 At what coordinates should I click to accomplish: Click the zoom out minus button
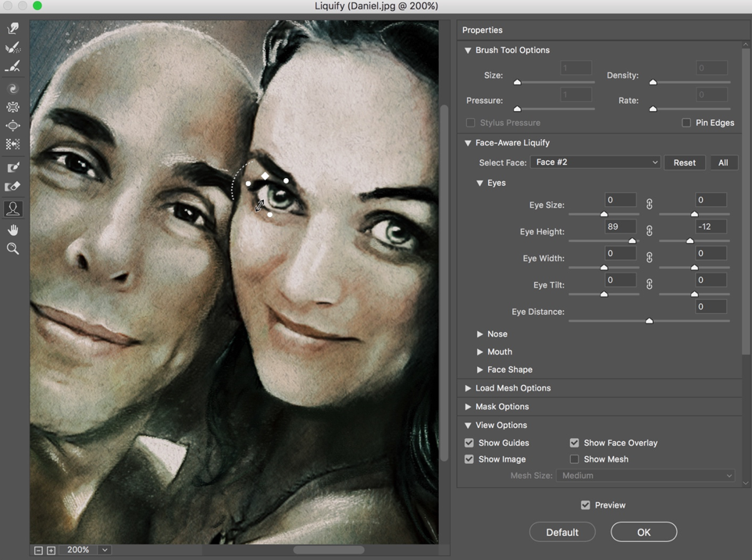pos(39,550)
